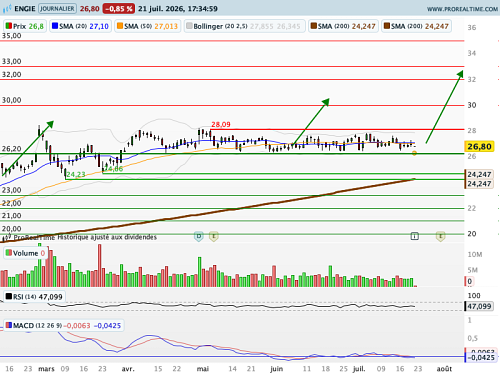500x375 pixels.
Task: Click the orange dot marker on latest candle
Action: (414, 153)
